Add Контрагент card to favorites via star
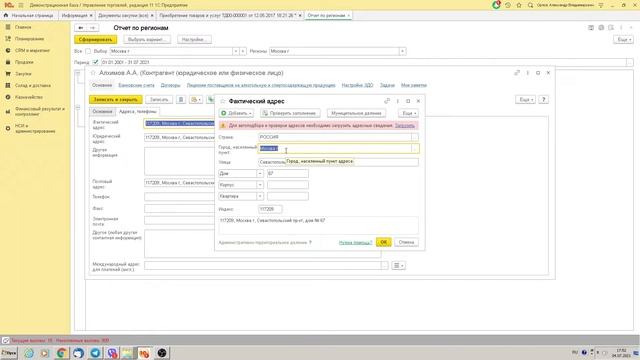Screen dimensions: 640x360 click(93, 73)
